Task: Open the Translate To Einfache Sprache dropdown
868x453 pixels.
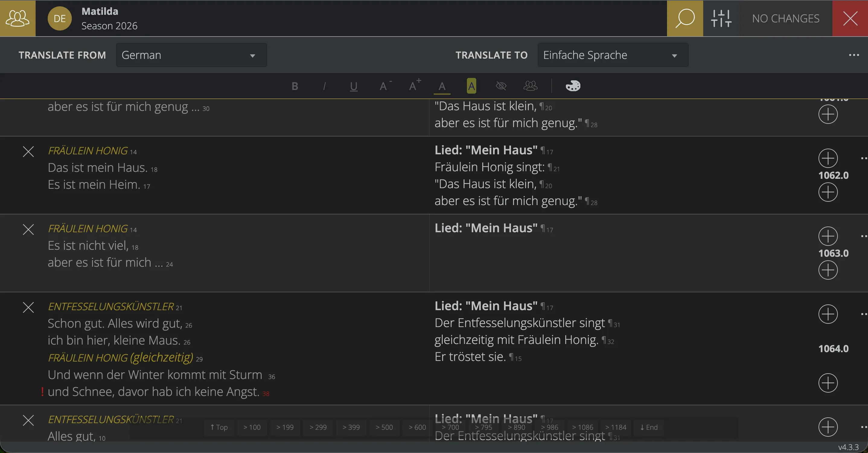Action: 613,55
